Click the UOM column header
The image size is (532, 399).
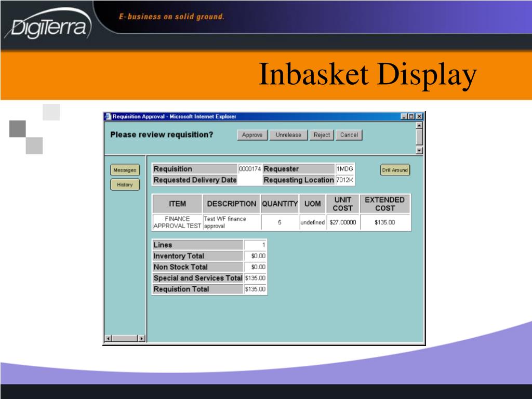312,204
